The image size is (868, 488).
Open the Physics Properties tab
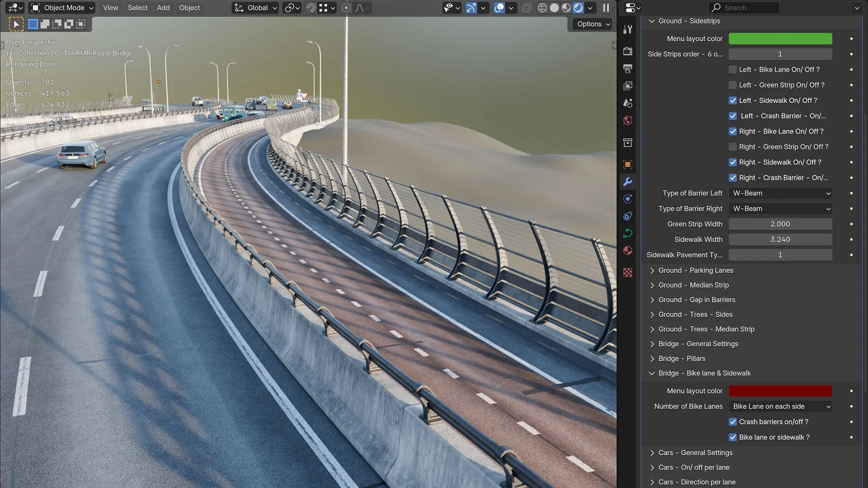[x=627, y=216]
